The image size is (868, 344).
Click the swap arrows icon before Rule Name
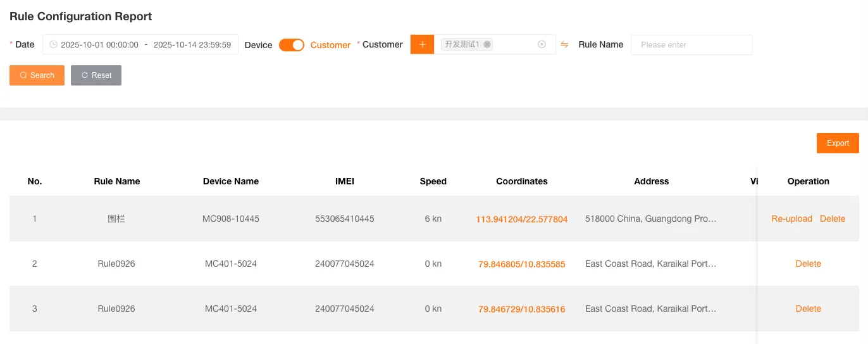point(565,44)
